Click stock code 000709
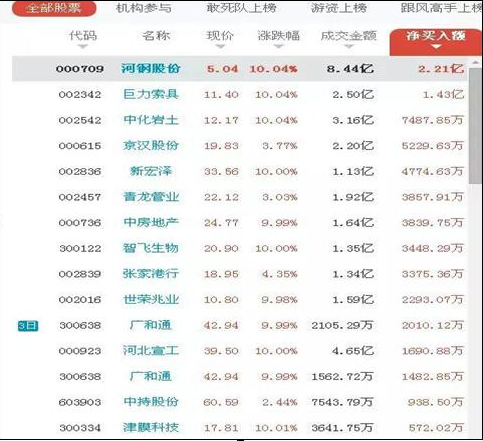The width and height of the screenshot is (483, 441). click(80, 69)
